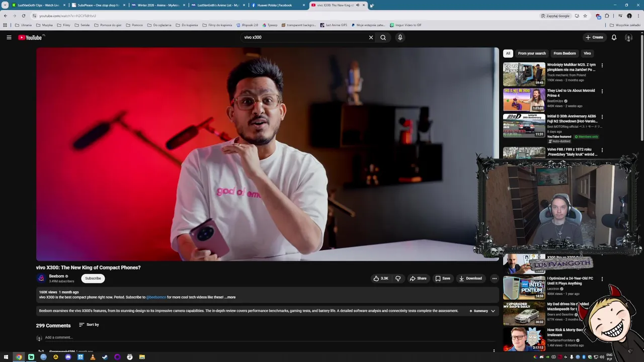Like the video with thumbs up

[380, 279]
